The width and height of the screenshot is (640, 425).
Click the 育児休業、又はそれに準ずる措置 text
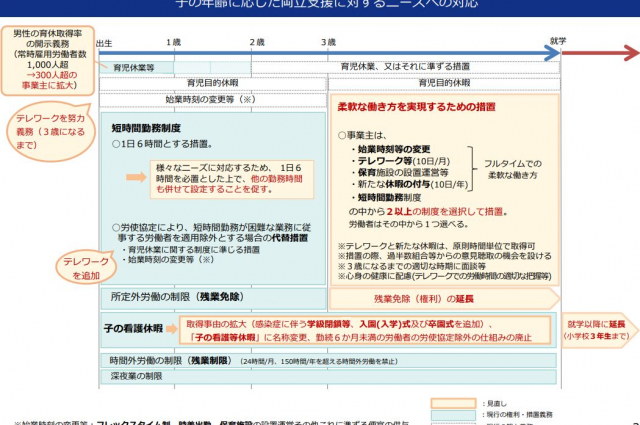[405, 66]
